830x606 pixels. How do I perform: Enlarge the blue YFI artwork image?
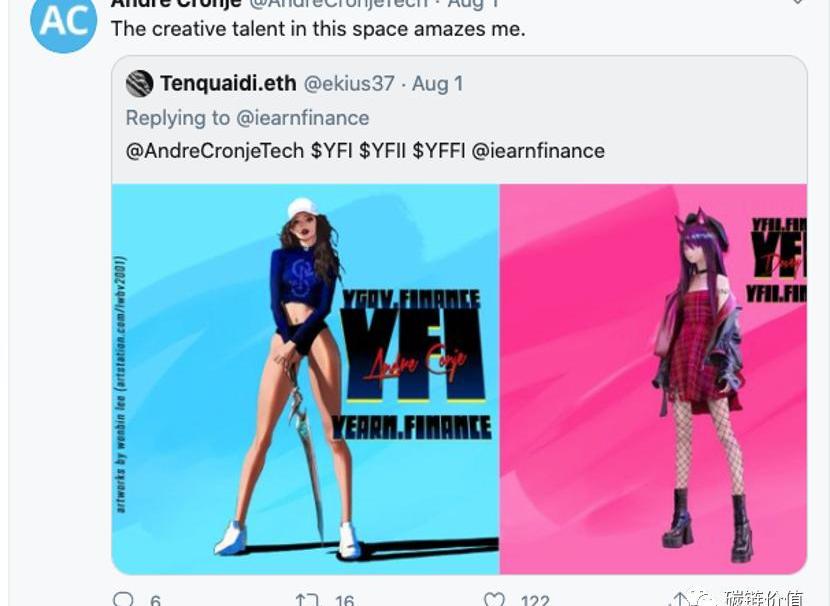coord(305,378)
